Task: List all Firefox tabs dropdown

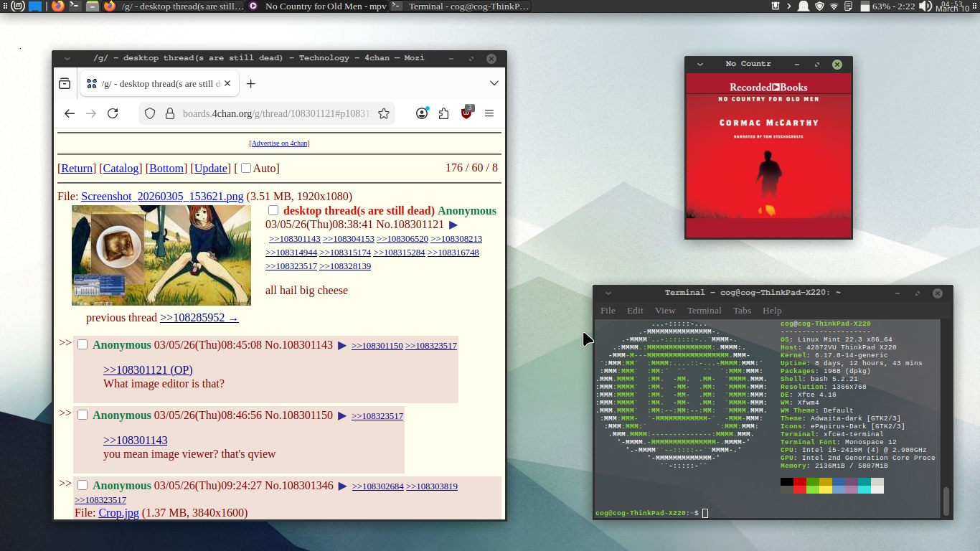Action: (494, 83)
